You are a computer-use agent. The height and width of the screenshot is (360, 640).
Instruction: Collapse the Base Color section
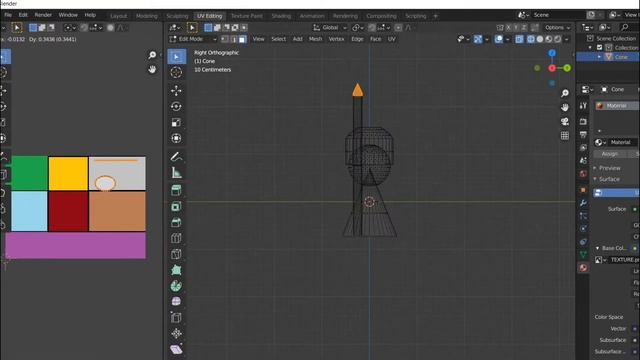(x=598, y=248)
